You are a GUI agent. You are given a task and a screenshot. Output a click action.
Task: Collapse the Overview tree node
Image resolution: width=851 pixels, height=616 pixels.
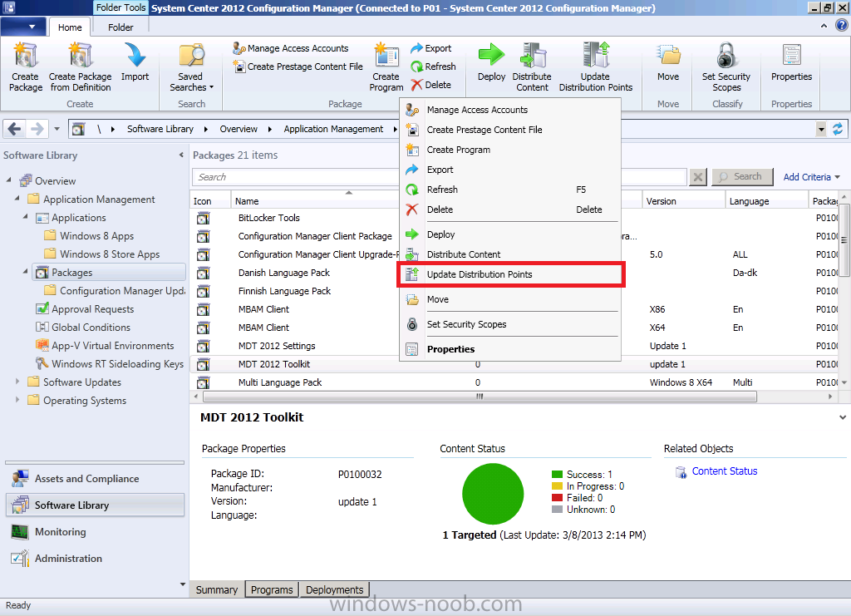(x=8, y=180)
